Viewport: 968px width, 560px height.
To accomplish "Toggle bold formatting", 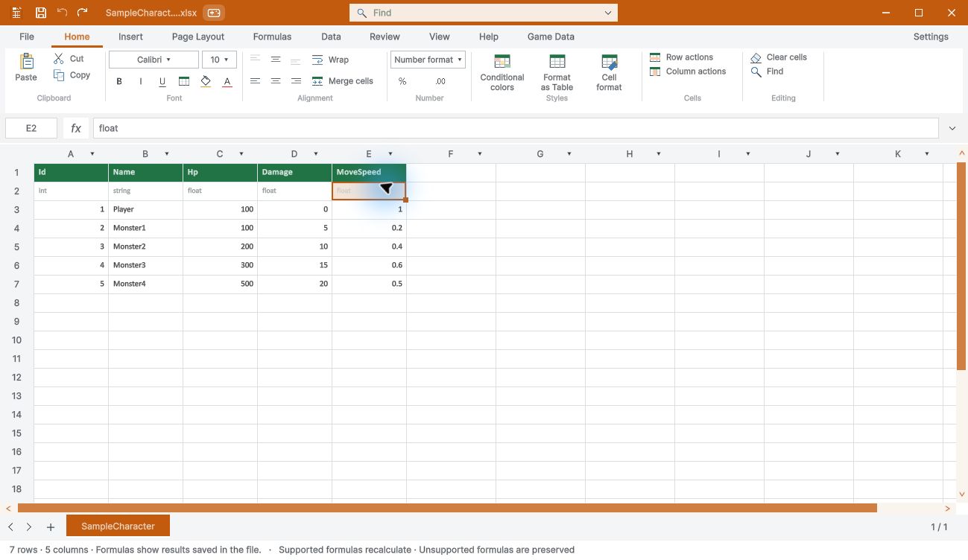I will coord(119,81).
